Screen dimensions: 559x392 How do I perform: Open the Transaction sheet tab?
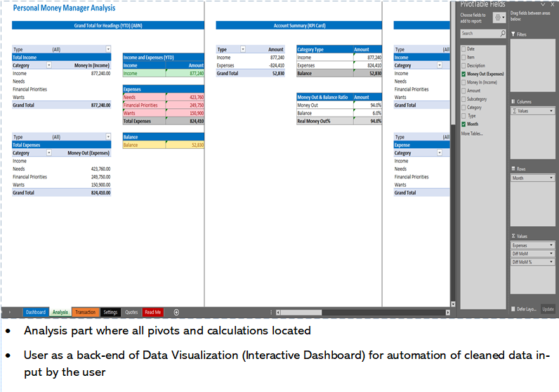click(85, 312)
